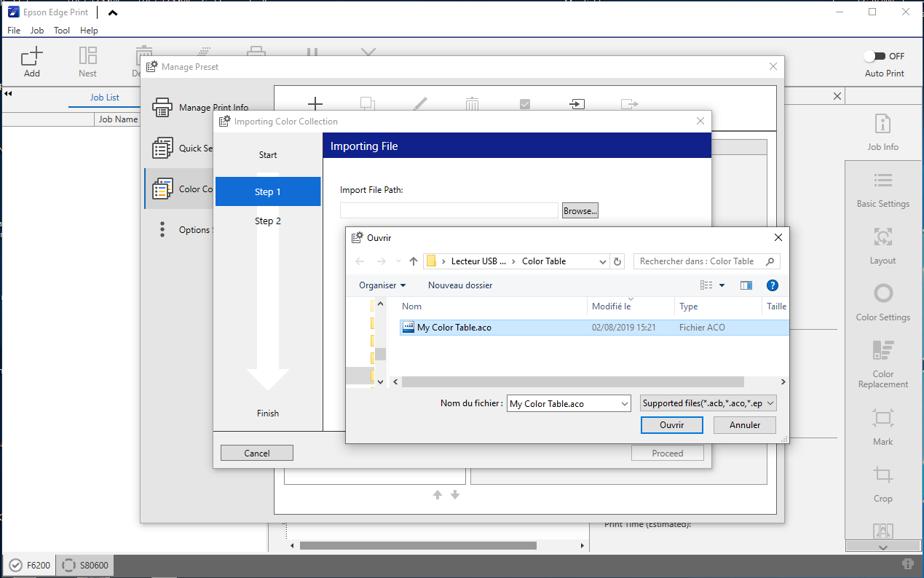Click the Lecteur USB breadcrumb
This screenshot has height=578, width=924.
478,261
